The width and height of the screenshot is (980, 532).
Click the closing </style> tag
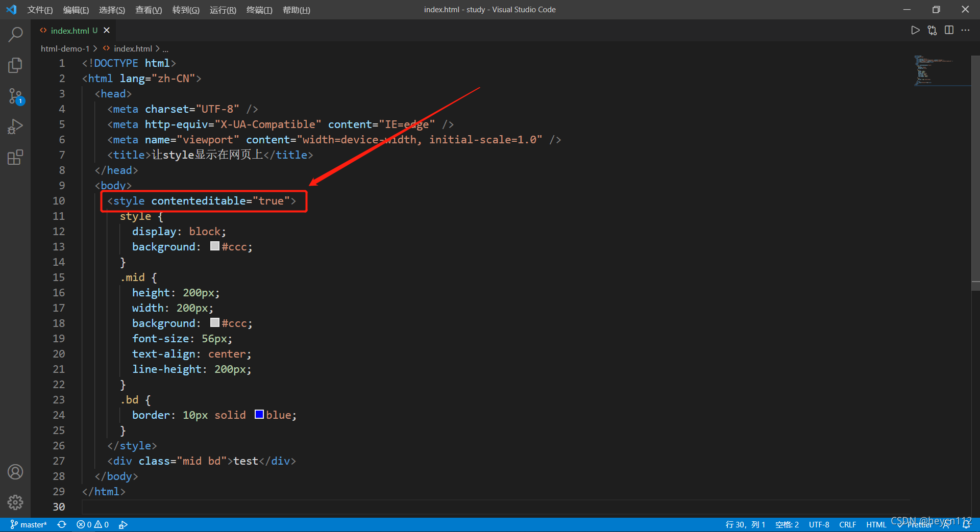coord(132,446)
